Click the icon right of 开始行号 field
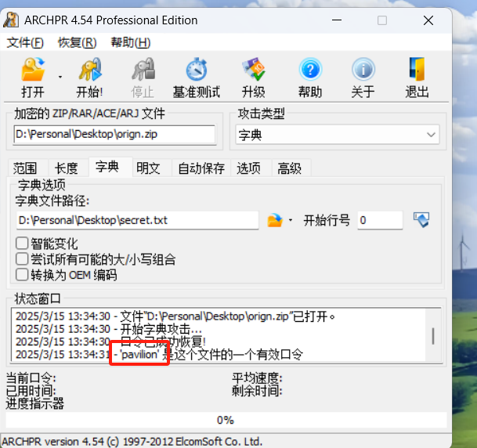 tap(421, 220)
